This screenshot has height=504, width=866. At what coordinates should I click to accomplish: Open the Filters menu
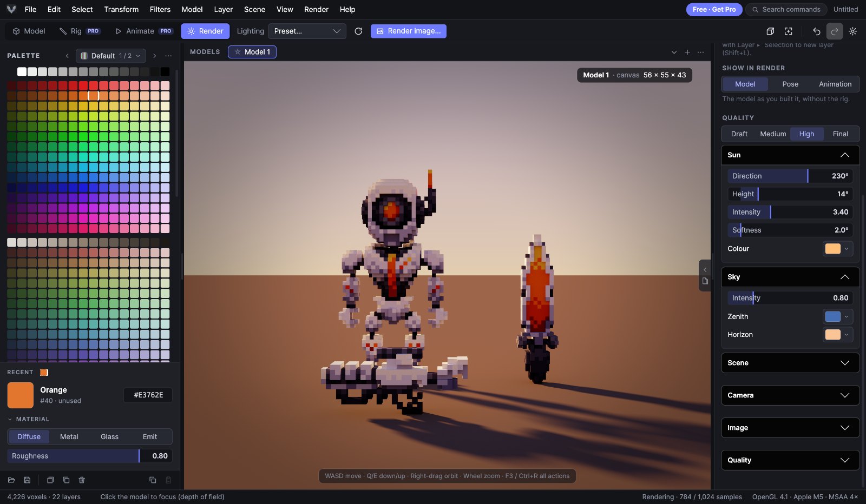[x=160, y=9]
